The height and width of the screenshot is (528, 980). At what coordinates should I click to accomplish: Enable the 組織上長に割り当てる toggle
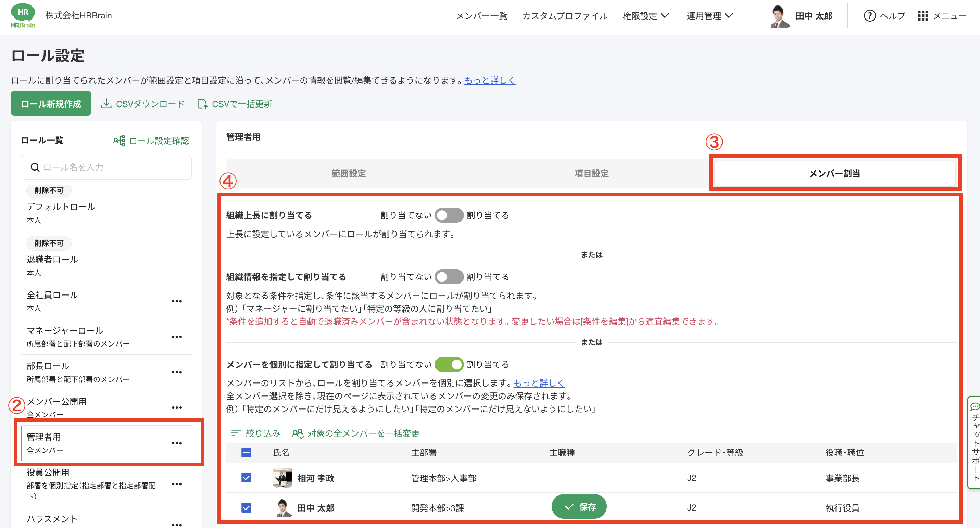pos(449,215)
